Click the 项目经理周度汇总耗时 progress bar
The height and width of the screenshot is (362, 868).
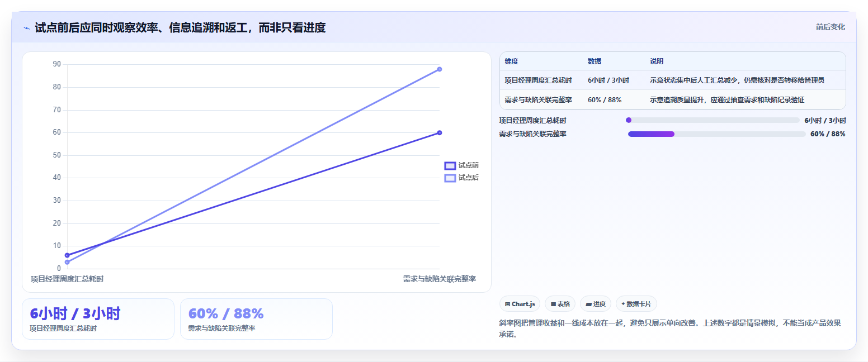tap(713, 120)
